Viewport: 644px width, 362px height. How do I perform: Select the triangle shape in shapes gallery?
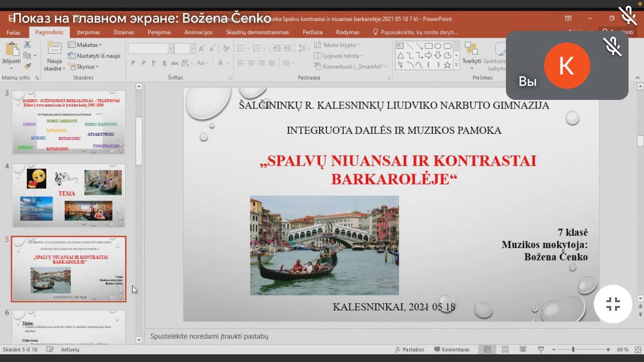click(x=400, y=56)
